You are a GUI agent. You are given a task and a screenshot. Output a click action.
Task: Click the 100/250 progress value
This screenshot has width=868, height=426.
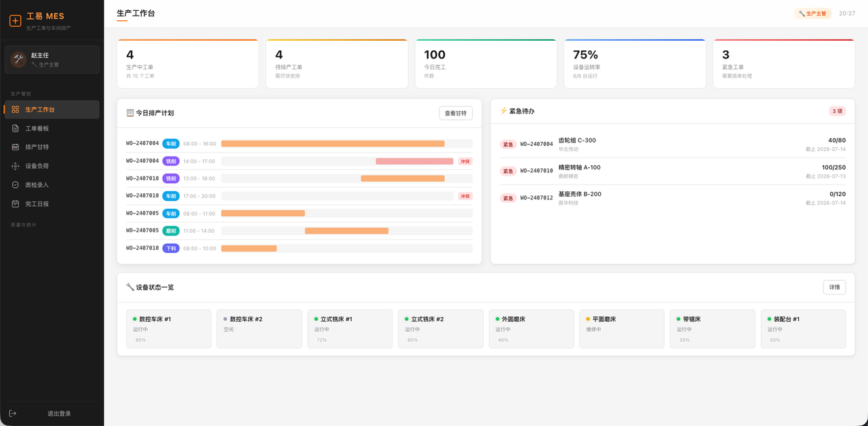tap(833, 168)
